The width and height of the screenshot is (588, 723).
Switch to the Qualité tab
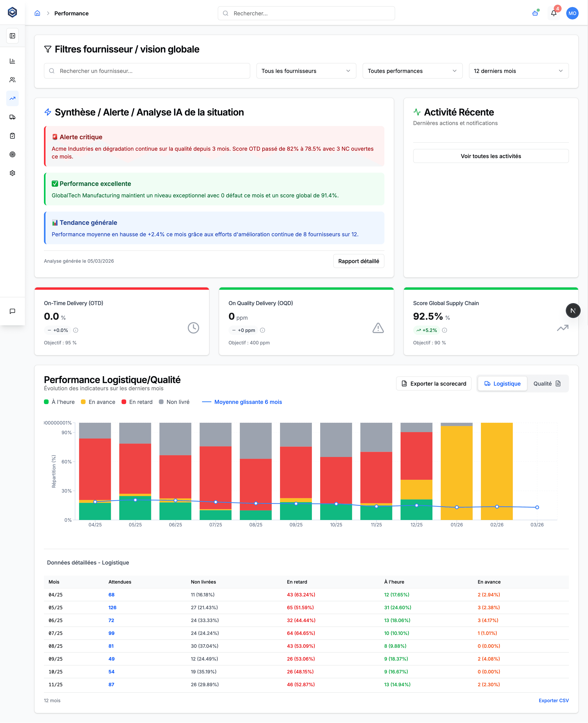547,384
